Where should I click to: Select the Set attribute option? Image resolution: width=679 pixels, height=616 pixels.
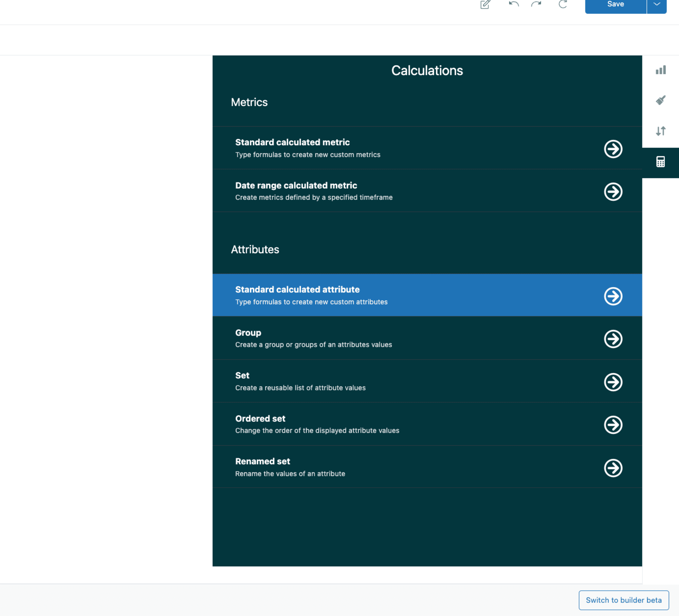click(x=427, y=381)
